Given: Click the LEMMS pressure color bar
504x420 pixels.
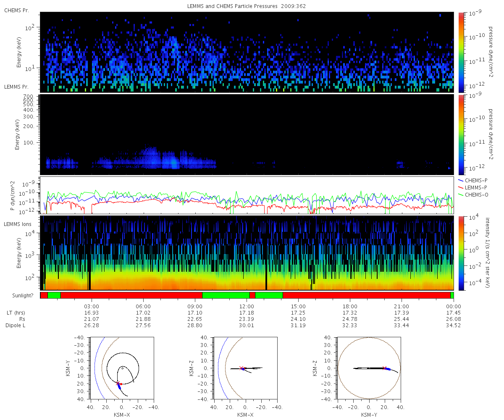Looking at the screenshot, I should pyautogui.click(x=461, y=134).
